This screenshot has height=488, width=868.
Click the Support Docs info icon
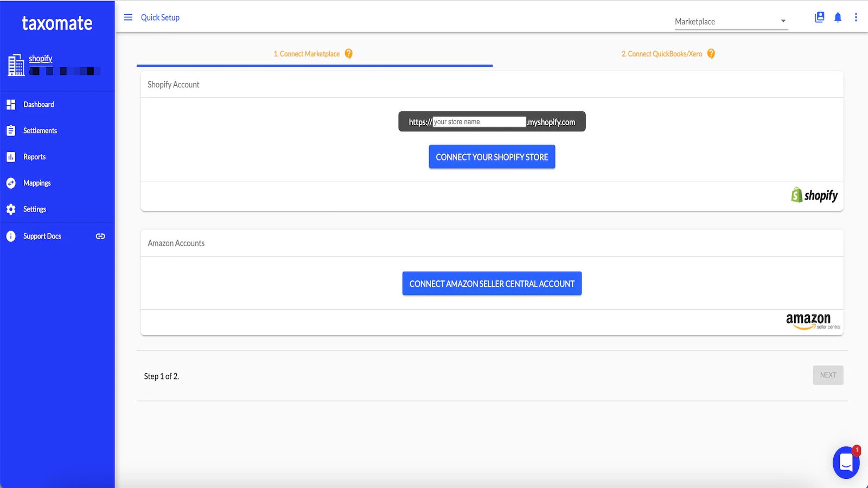click(11, 236)
